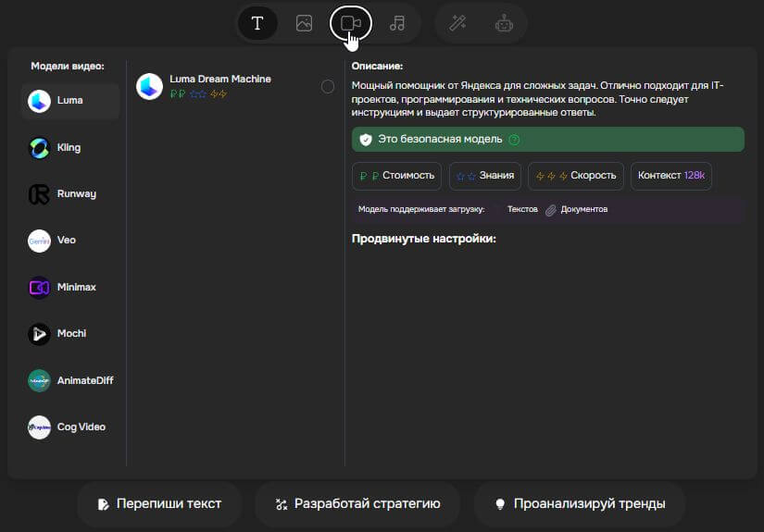Choose Luma in video models list
Screen dimensions: 764x532
pos(70,101)
